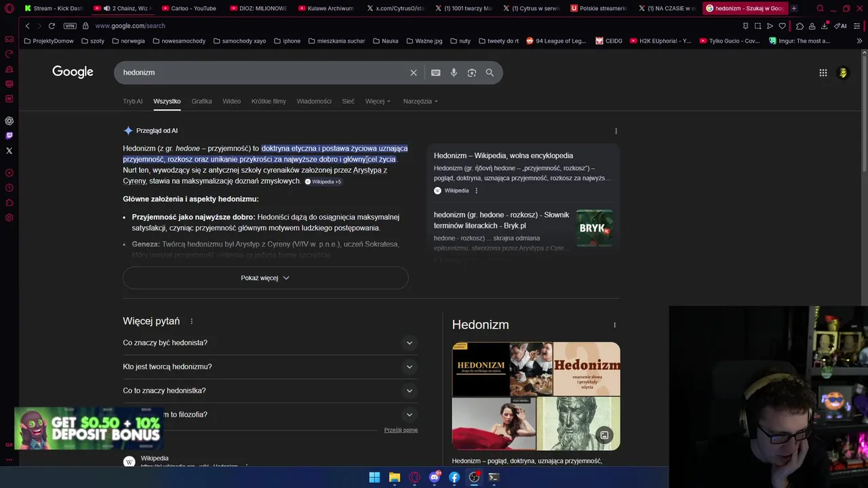Click the Wikipedia result at page bottom
Image resolution: width=868 pixels, height=488 pixels.
(x=155, y=459)
